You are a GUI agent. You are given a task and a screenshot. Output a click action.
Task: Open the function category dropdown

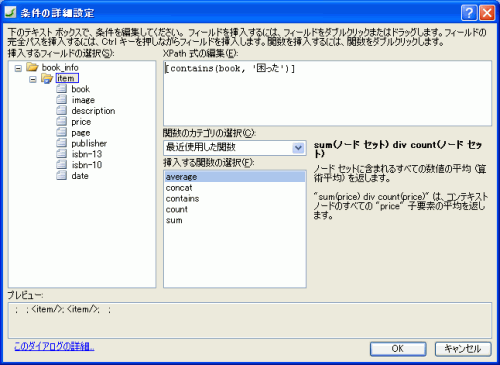point(298,148)
